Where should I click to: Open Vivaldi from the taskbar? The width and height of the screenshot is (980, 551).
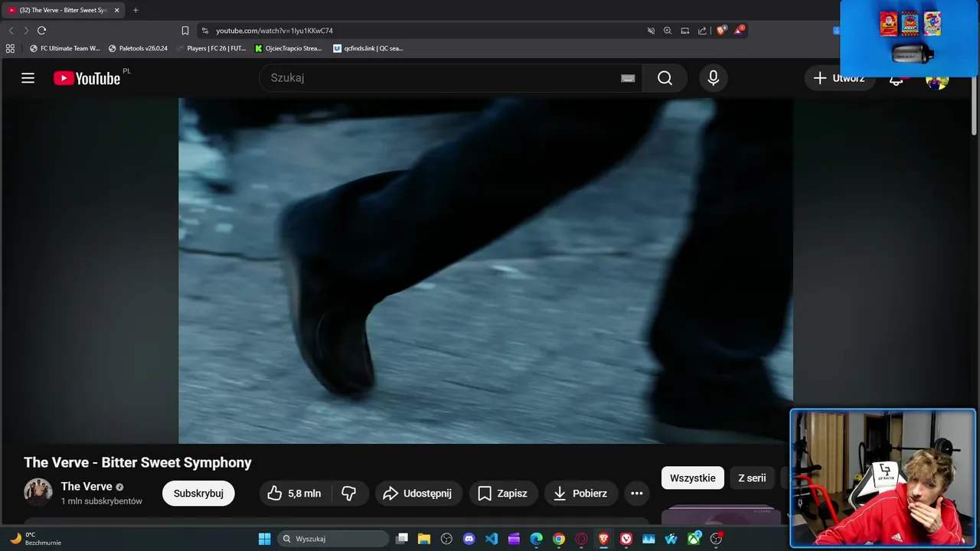coord(626,539)
